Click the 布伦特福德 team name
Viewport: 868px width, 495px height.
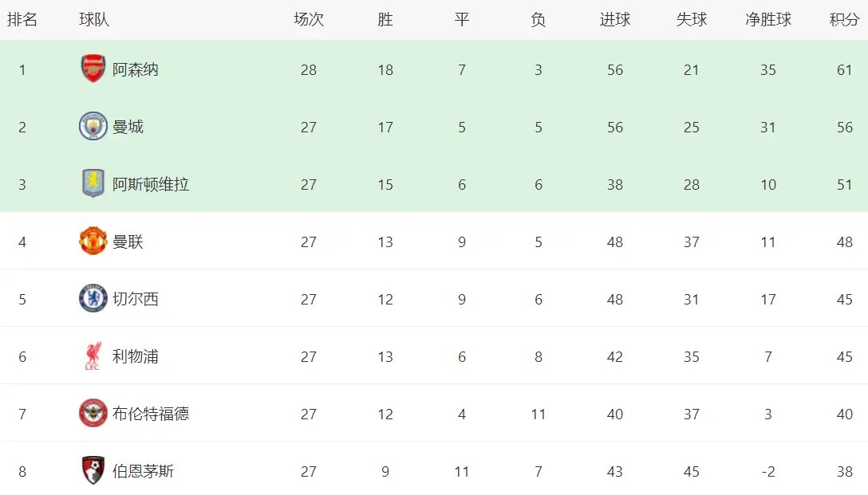click(151, 414)
